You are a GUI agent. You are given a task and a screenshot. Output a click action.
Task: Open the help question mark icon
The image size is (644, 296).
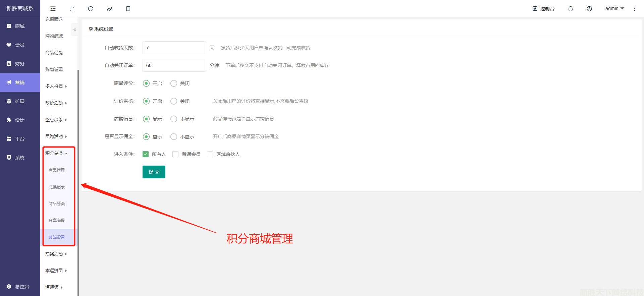tap(589, 9)
